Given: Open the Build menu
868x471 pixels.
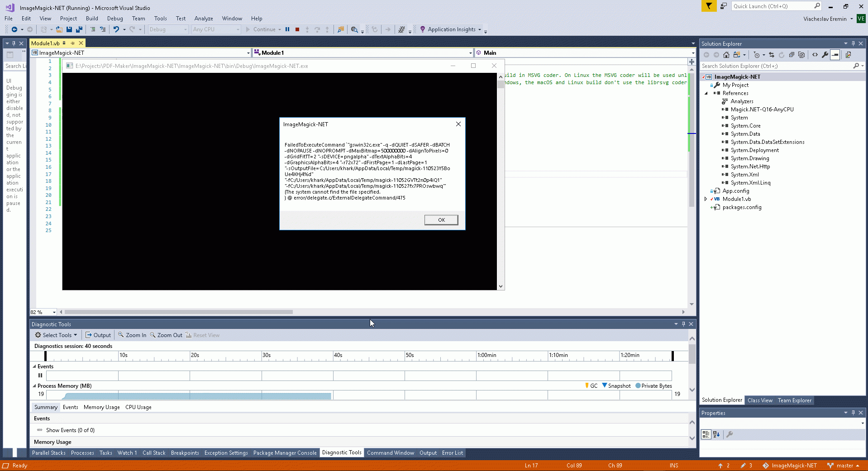Looking at the screenshot, I should click(x=92, y=19).
